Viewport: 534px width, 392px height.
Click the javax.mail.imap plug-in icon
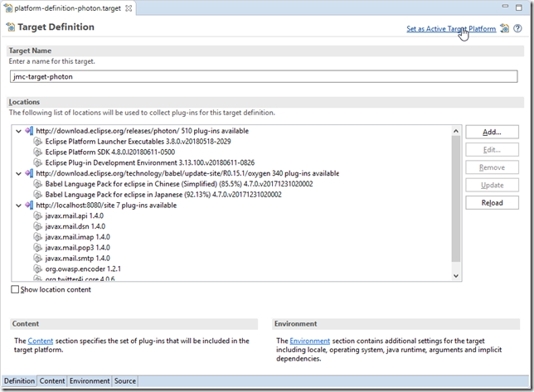click(38, 237)
